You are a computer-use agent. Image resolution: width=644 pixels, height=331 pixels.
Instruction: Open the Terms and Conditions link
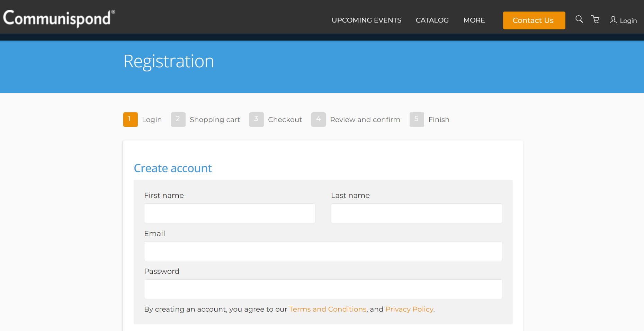pyautogui.click(x=328, y=309)
